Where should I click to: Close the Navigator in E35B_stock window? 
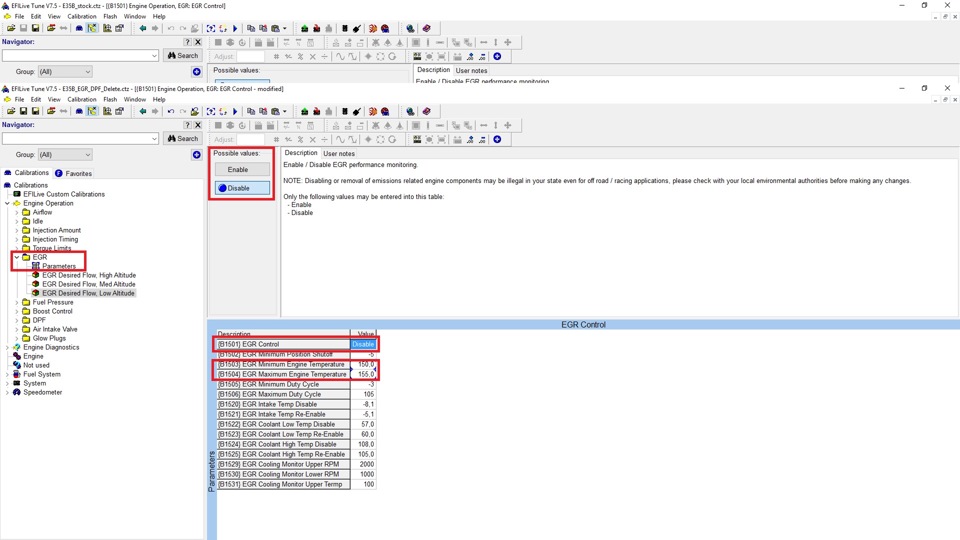(198, 42)
